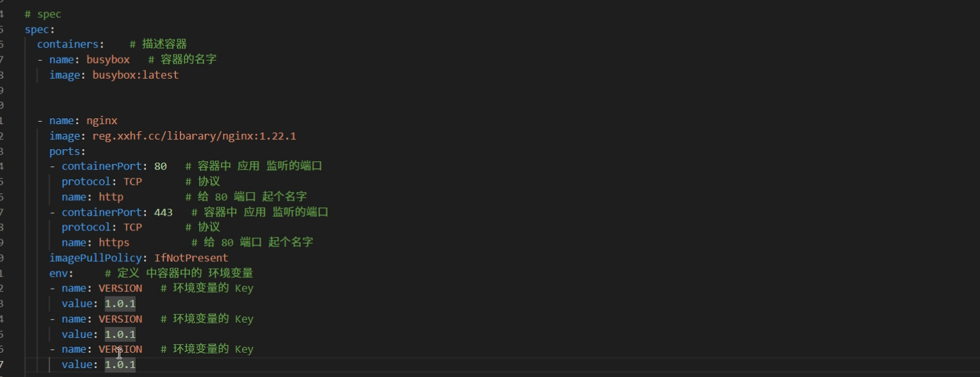This screenshot has width=980, height=377.
Task: Click the "https" port name value
Action: pyautogui.click(x=114, y=243)
